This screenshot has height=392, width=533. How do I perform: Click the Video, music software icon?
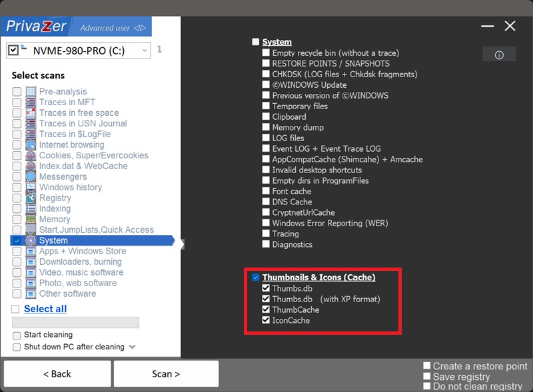pos(31,272)
